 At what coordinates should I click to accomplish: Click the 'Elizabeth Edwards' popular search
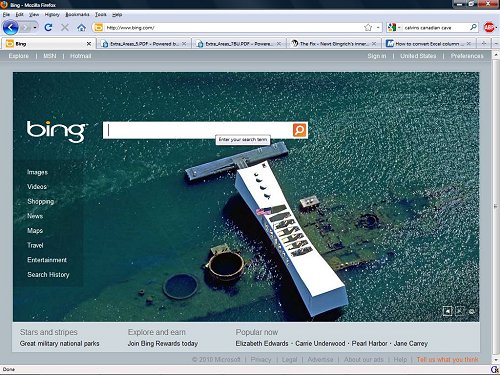pos(262,343)
